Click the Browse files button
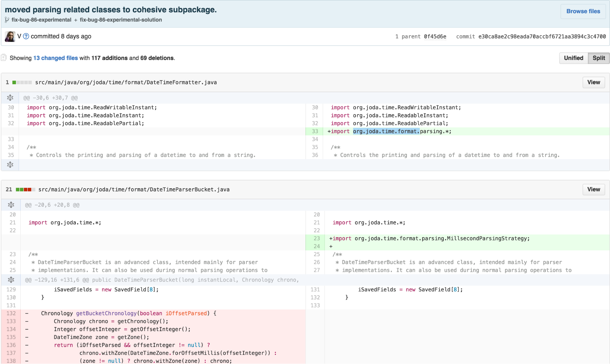 pyautogui.click(x=583, y=11)
